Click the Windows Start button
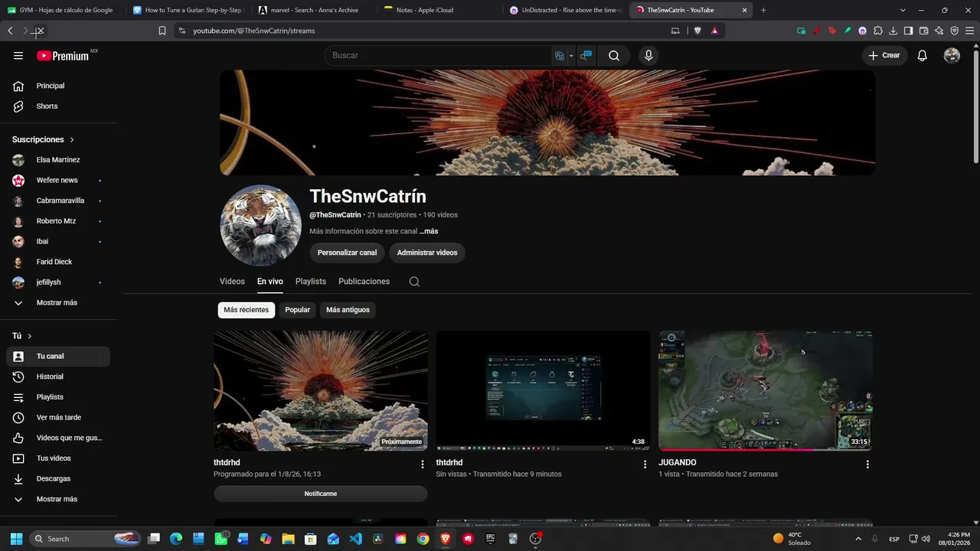This screenshot has width=980, height=551. pos(16,539)
